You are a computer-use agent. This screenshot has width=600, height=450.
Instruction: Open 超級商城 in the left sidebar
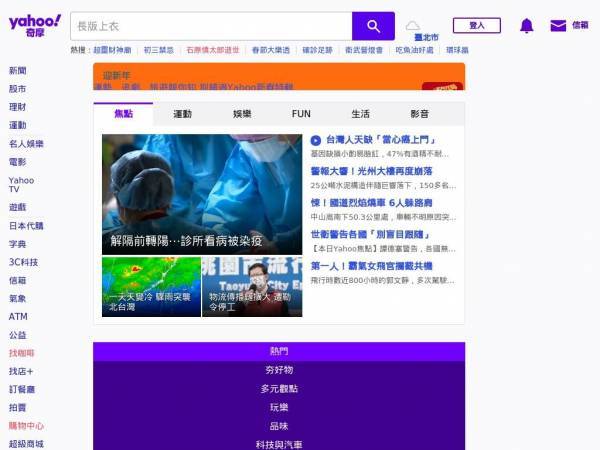tap(26, 444)
